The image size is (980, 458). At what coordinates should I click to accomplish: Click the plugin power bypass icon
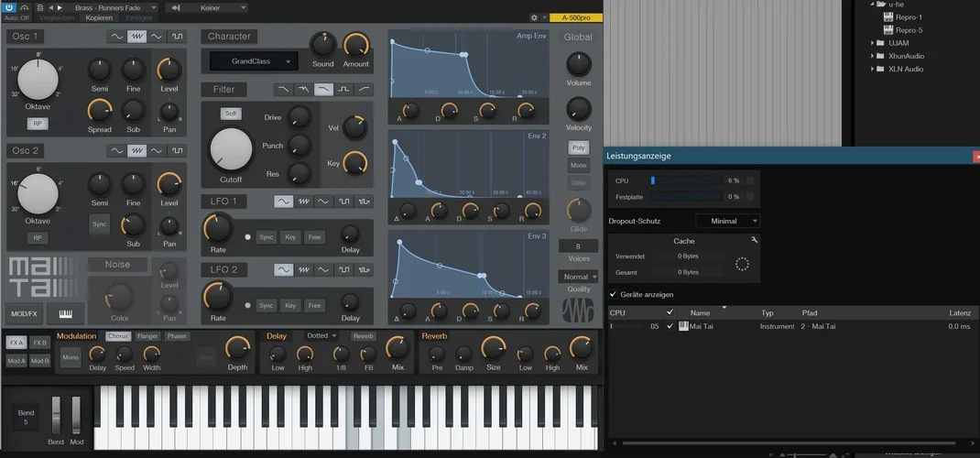tap(10, 7)
